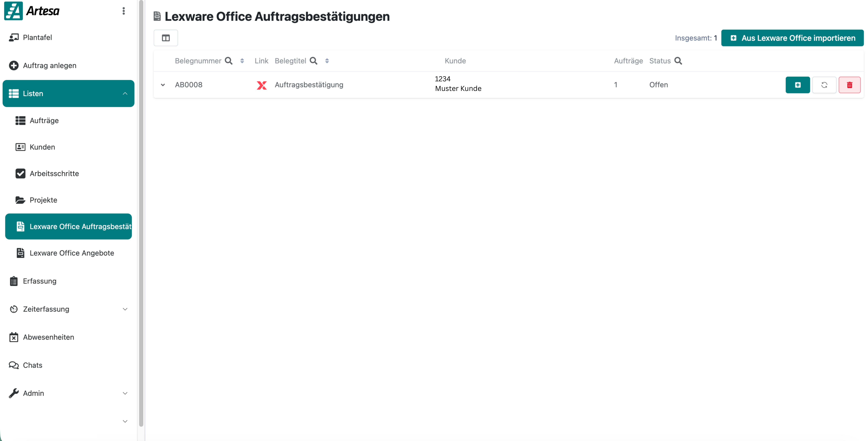
Task: Open Auftrag anlegen in the sidebar
Action: [x=50, y=65]
